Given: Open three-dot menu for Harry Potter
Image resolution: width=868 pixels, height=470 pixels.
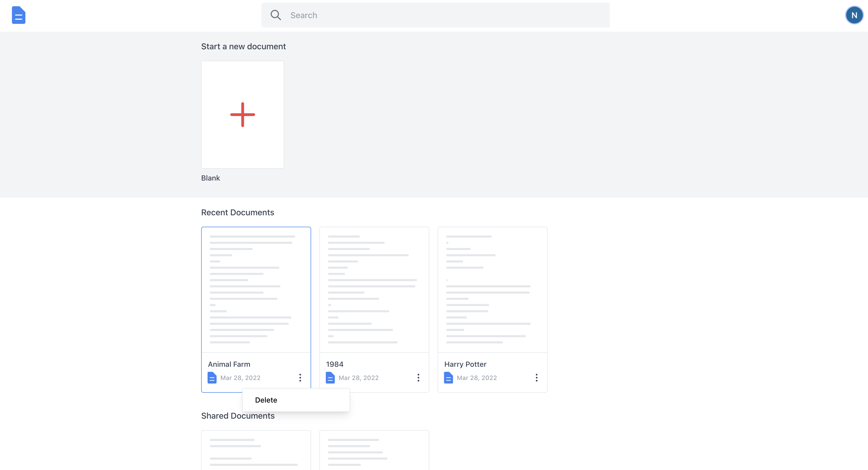Looking at the screenshot, I should coord(536,378).
